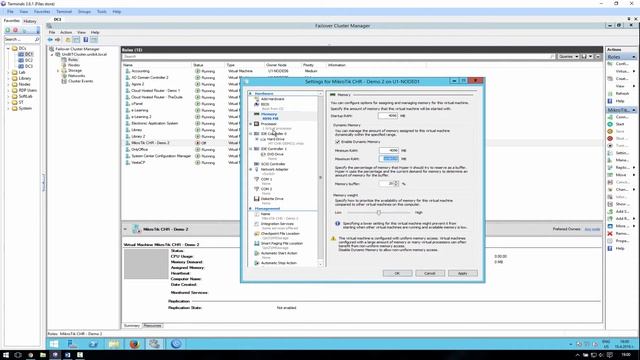Click Startup RAM input field
The image size is (640, 360).
point(388,116)
